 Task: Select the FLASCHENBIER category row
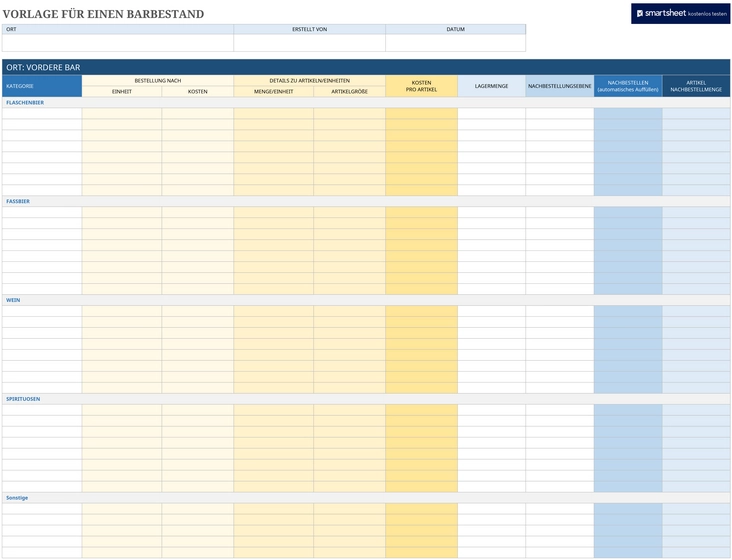pyautogui.click(x=366, y=103)
